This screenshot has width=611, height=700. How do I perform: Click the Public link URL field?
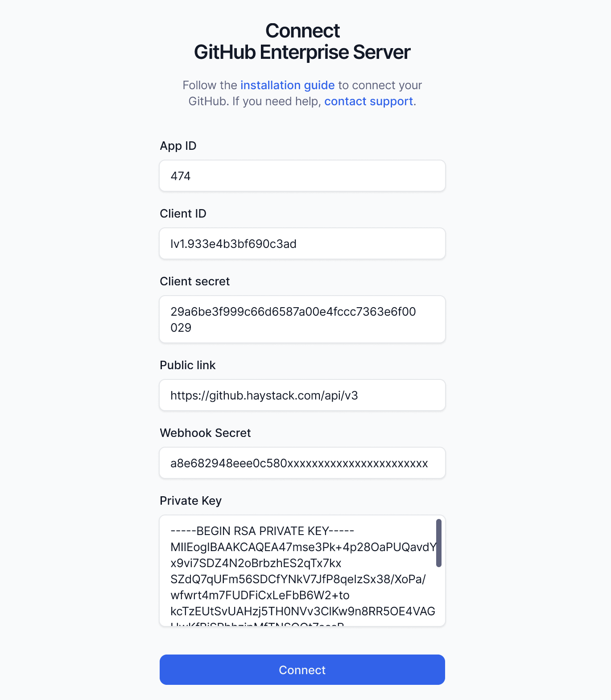[x=302, y=395]
